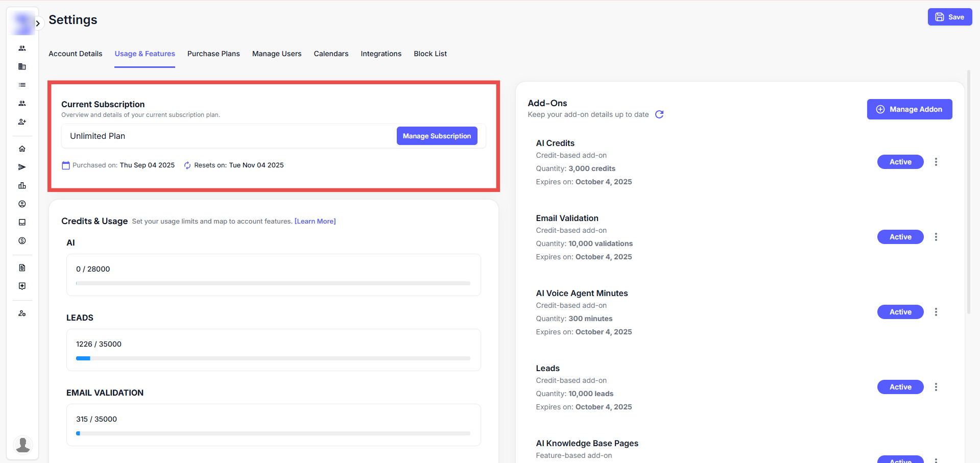
Task: Click the LEADS usage progress bar
Action: [x=273, y=358]
